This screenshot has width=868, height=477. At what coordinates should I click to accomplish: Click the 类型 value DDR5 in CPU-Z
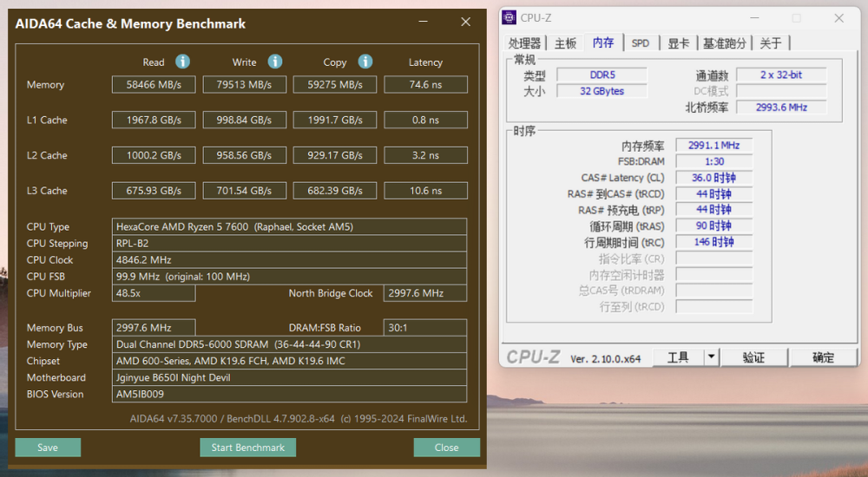602,75
